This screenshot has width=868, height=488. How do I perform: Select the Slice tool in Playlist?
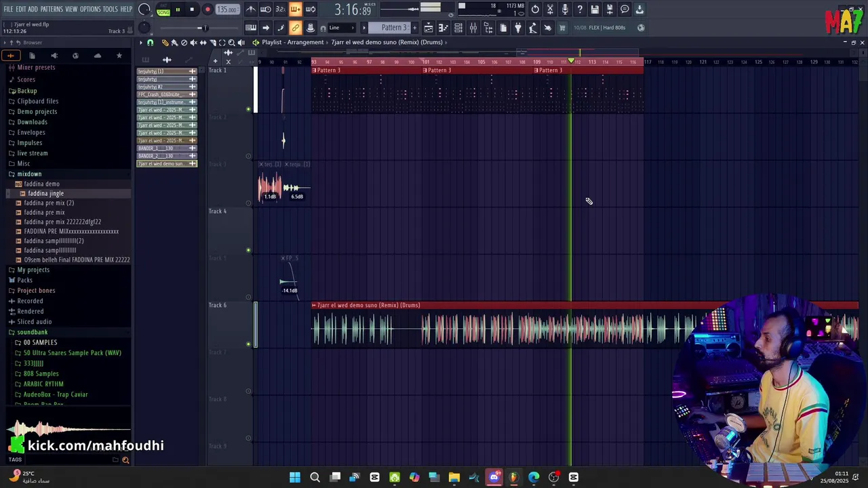click(212, 42)
